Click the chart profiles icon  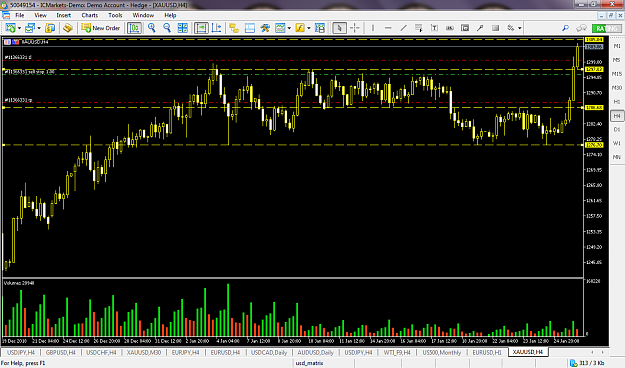pyautogui.click(x=29, y=28)
